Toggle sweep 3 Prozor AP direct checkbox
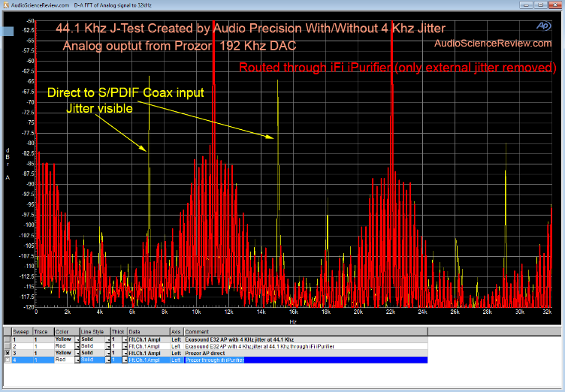565x392 pixels. [x=7, y=353]
